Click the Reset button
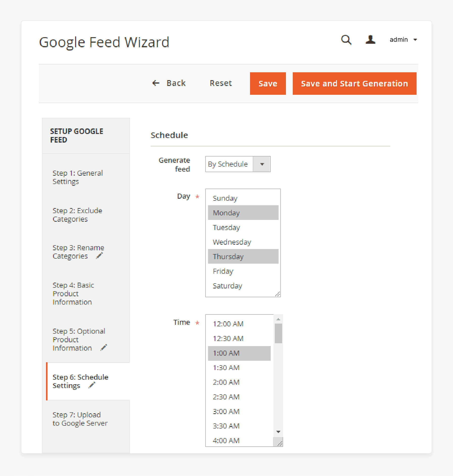 pyautogui.click(x=221, y=83)
